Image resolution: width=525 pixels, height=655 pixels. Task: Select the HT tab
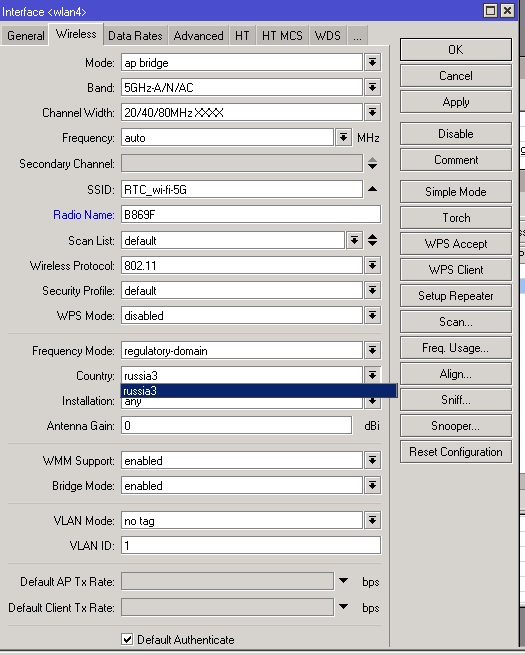click(242, 36)
